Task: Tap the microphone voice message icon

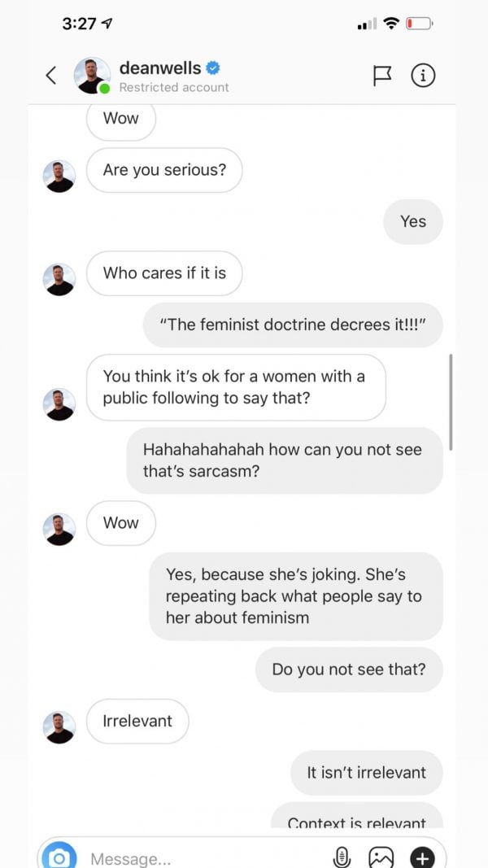Action: pos(342,858)
